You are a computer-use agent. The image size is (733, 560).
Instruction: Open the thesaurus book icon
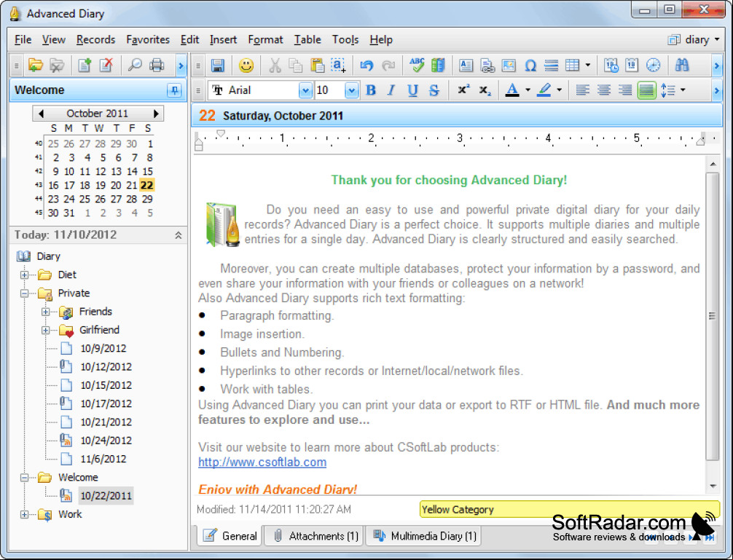coord(438,66)
